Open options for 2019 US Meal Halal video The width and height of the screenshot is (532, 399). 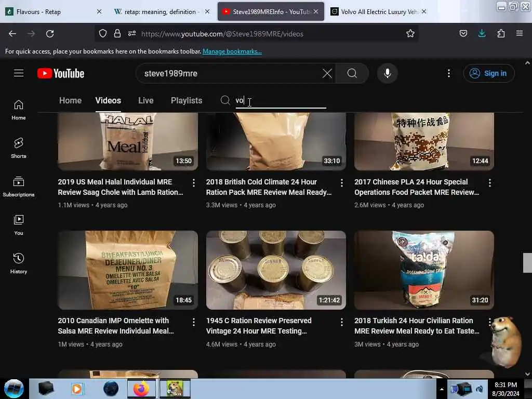click(x=193, y=183)
